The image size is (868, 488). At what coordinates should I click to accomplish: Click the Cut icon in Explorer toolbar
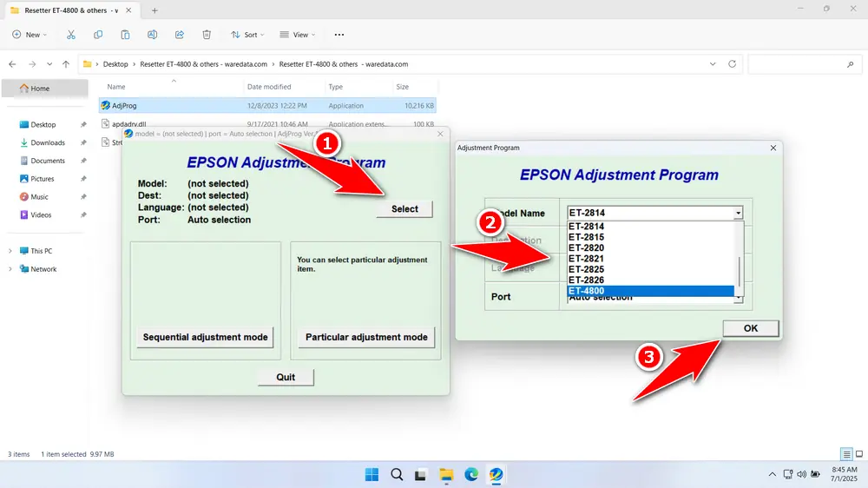click(71, 35)
